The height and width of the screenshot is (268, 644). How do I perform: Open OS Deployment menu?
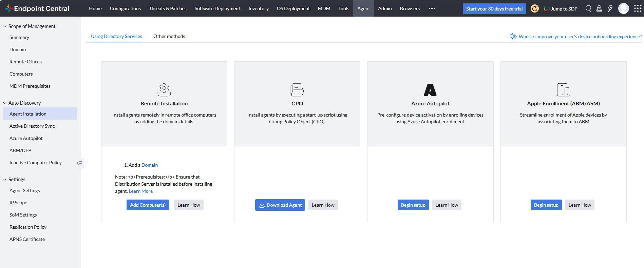(293, 8)
